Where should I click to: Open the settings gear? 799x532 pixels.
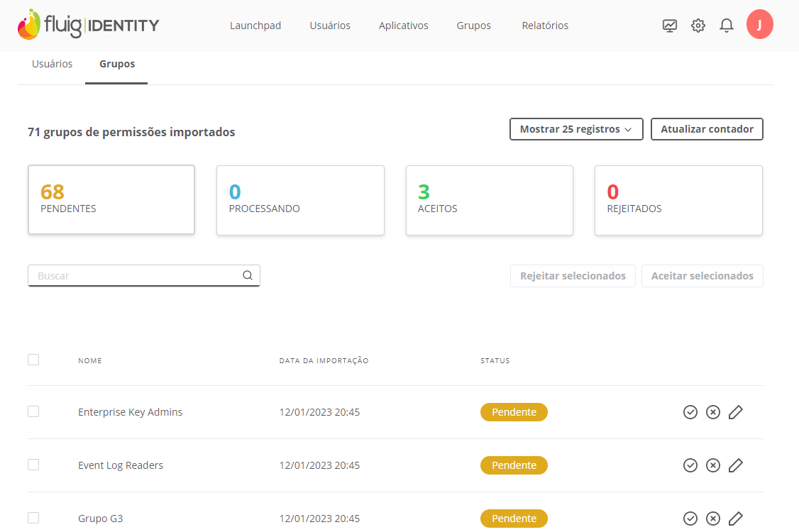(698, 26)
